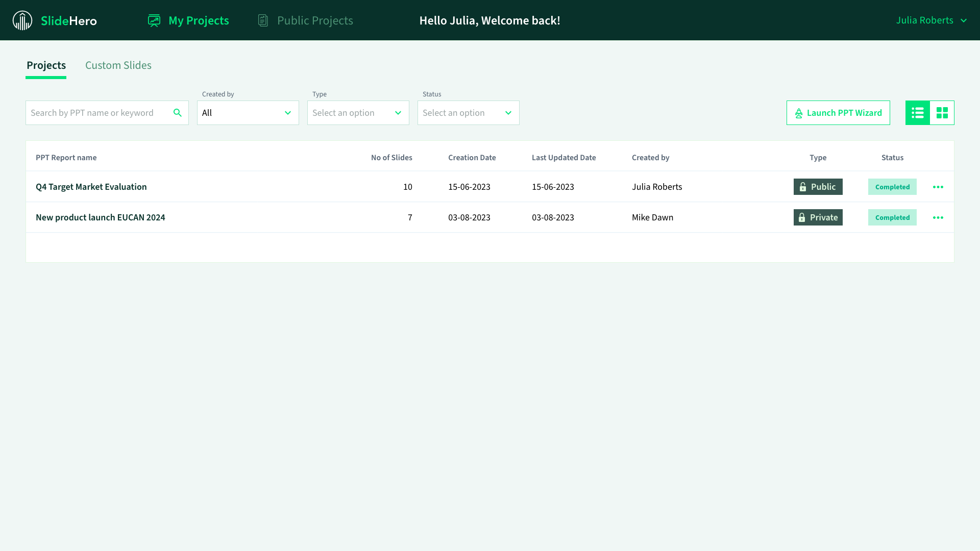Click the Public unlocked badge on Q4 project
The width and height of the screenshot is (980, 551).
click(x=818, y=187)
